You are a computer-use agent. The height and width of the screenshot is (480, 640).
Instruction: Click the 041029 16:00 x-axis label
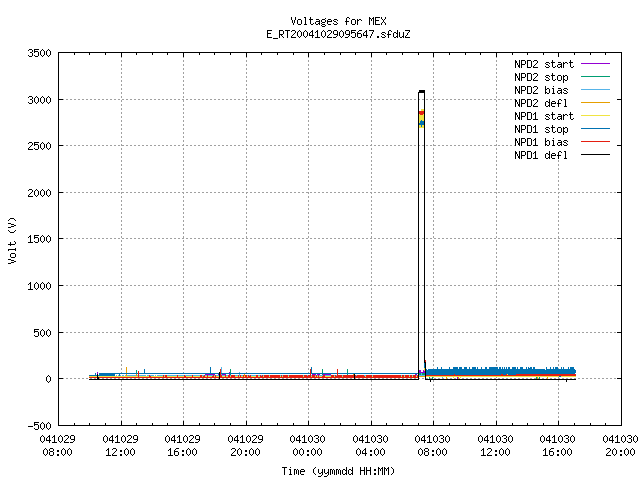click(x=182, y=446)
